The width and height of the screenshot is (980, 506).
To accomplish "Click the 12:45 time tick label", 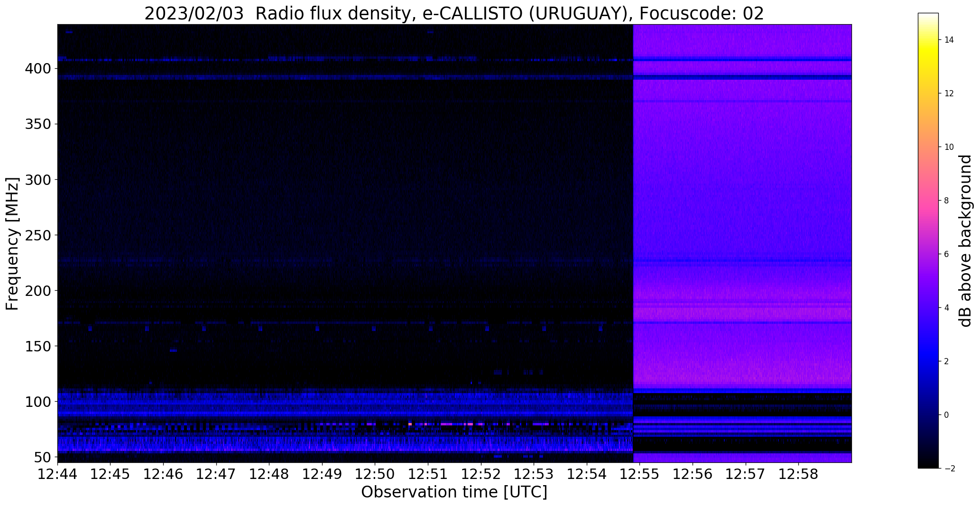I will pyautogui.click(x=111, y=474).
